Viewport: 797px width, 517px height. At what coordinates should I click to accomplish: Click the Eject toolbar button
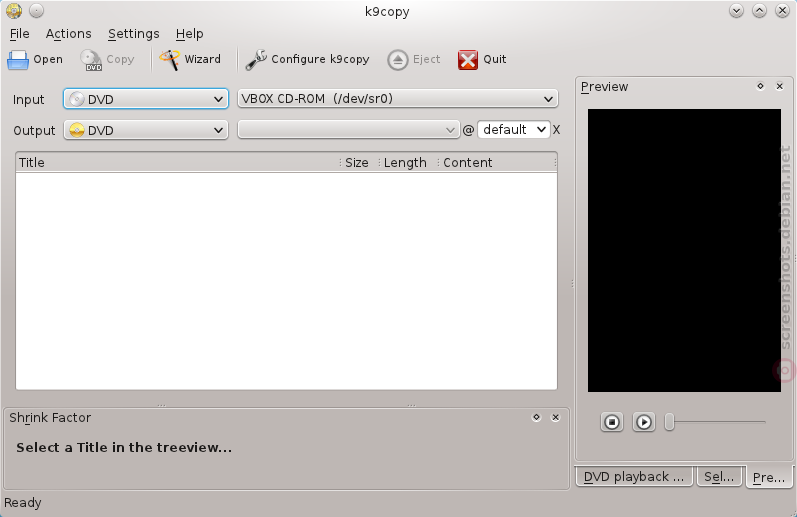414,59
